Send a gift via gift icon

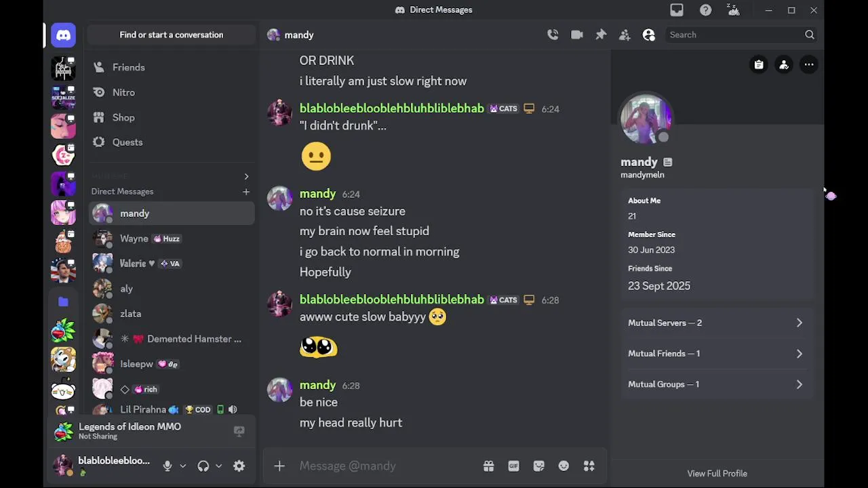(488, 466)
